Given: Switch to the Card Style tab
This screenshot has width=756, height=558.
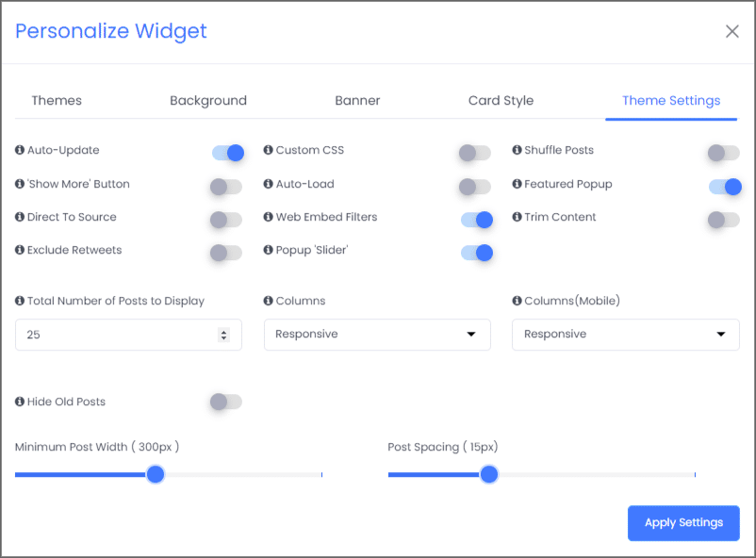Looking at the screenshot, I should pos(501,100).
